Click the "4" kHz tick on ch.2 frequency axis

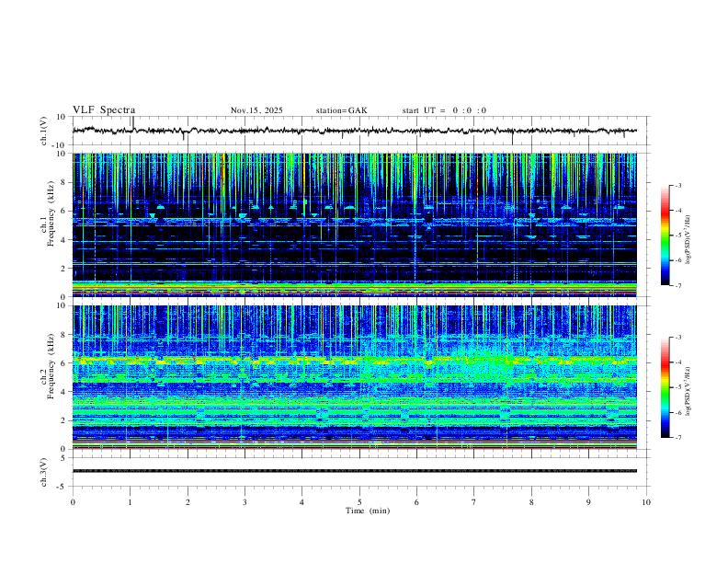click(63, 392)
